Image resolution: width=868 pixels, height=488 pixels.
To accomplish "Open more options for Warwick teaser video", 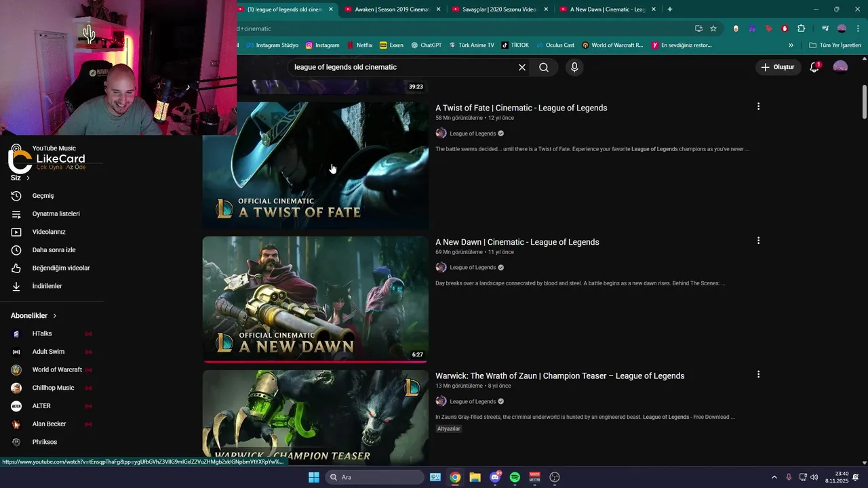I will tap(758, 374).
